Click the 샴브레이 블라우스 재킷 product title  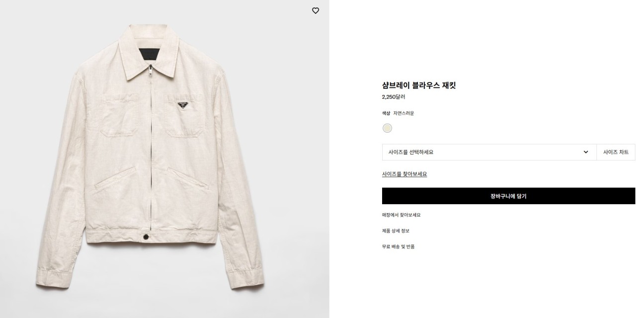[x=419, y=85]
